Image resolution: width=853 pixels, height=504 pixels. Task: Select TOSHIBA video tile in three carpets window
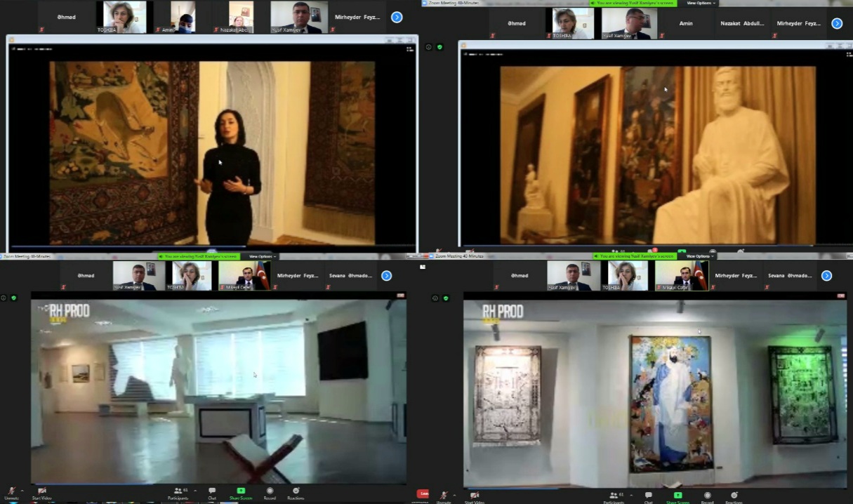tap(628, 276)
